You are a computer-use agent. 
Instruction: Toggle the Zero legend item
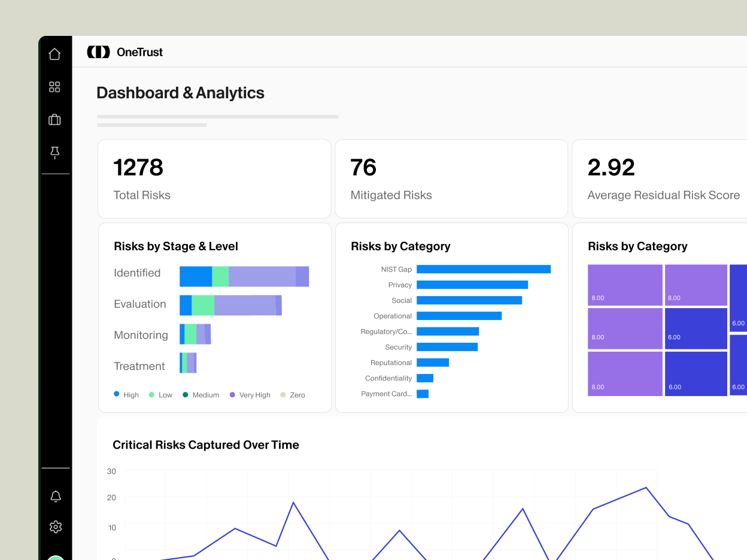tap(292, 395)
